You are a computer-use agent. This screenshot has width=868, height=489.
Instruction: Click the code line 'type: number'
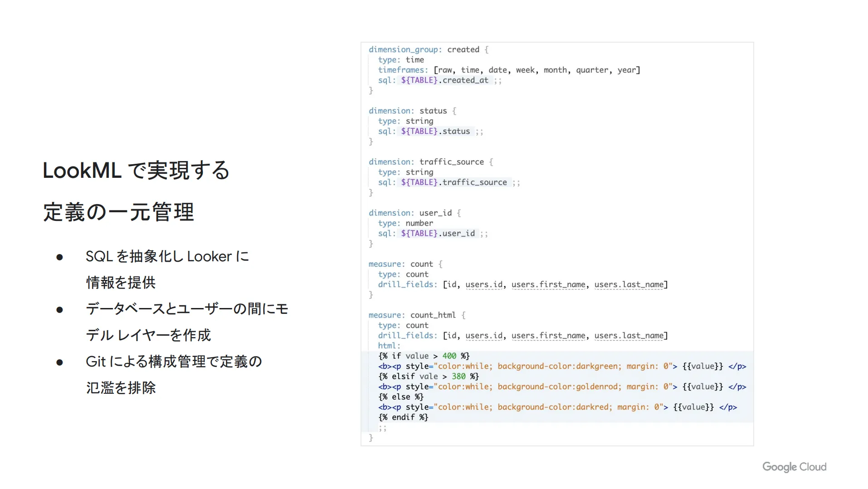click(405, 223)
